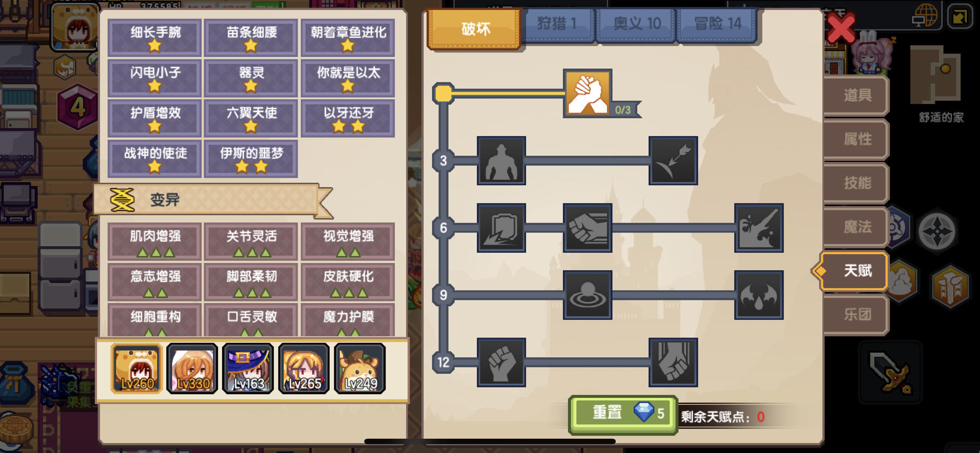Image resolution: width=980 pixels, height=453 pixels.
Task: Select the 肌肉增强 mutation entry
Action: (x=155, y=242)
